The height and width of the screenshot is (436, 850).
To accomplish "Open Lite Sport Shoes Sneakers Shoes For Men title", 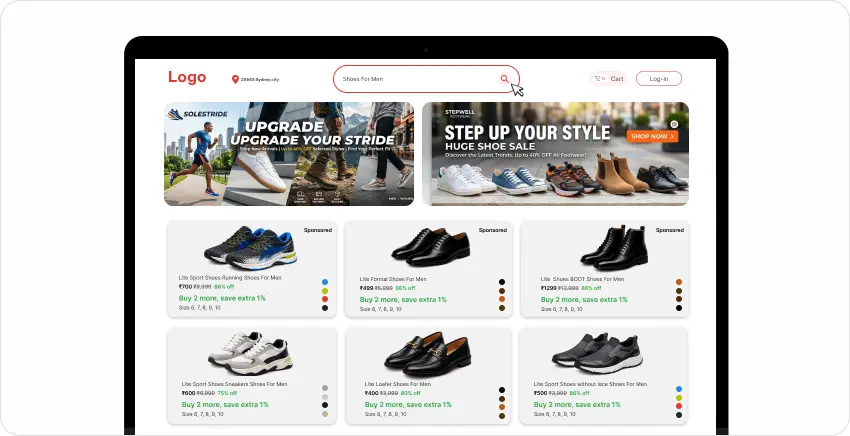I will tap(234, 384).
